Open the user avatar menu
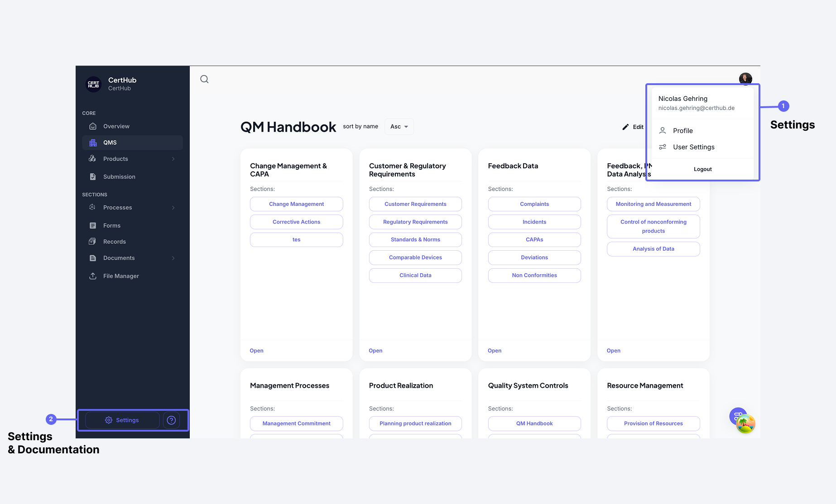The height and width of the screenshot is (504, 836). click(745, 78)
